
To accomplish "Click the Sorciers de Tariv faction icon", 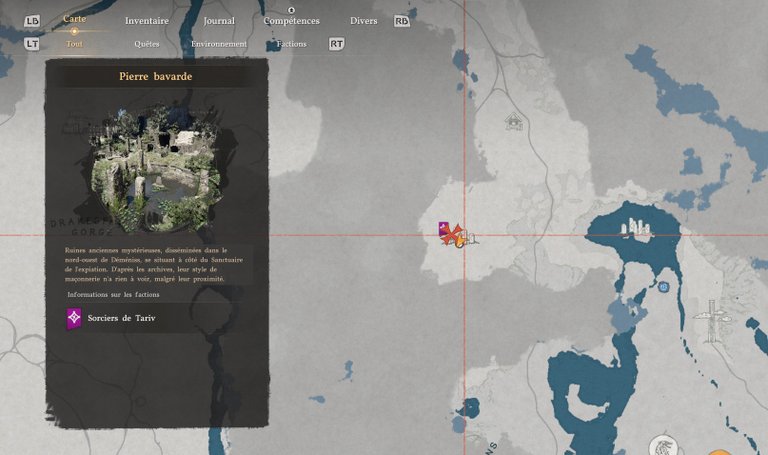I will pos(74,319).
